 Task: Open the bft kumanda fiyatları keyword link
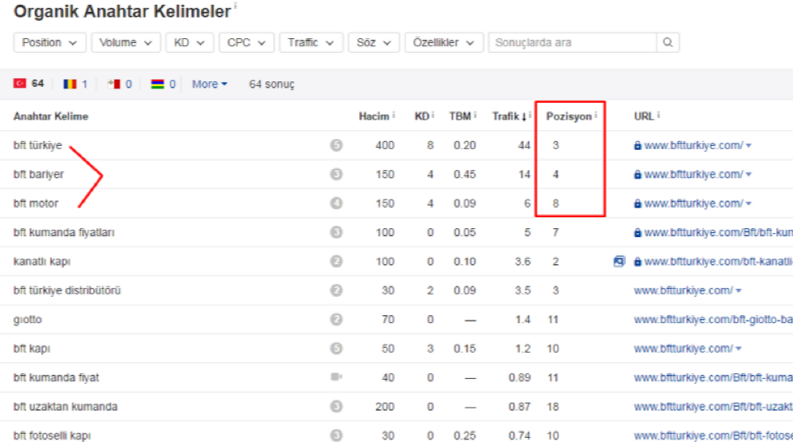(x=64, y=233)
